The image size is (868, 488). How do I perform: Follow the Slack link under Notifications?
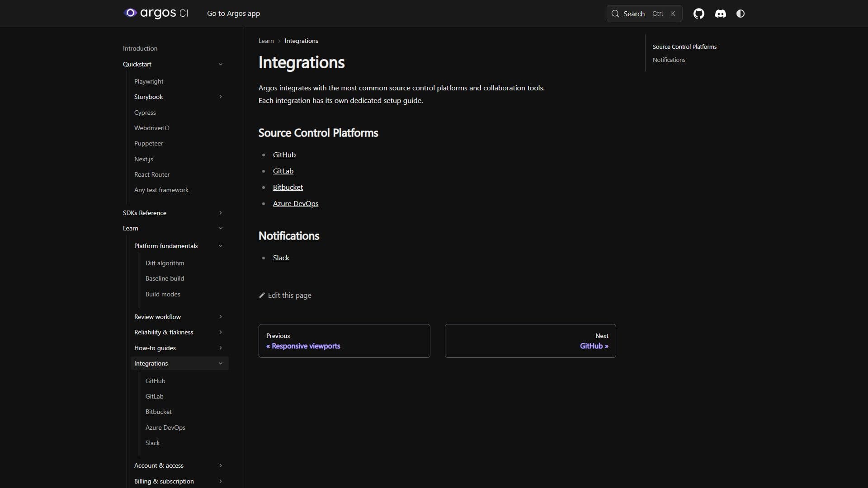[281, 258]
